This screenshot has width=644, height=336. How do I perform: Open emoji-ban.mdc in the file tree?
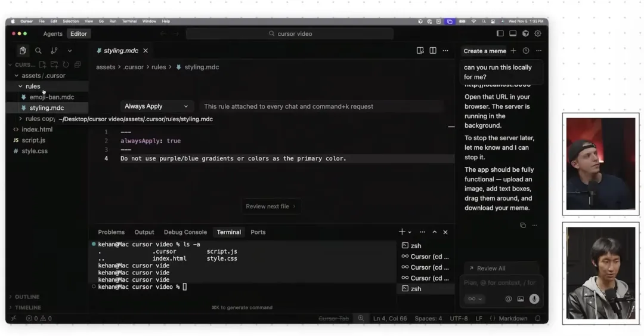pyautogui.click(x=51, y=97)
